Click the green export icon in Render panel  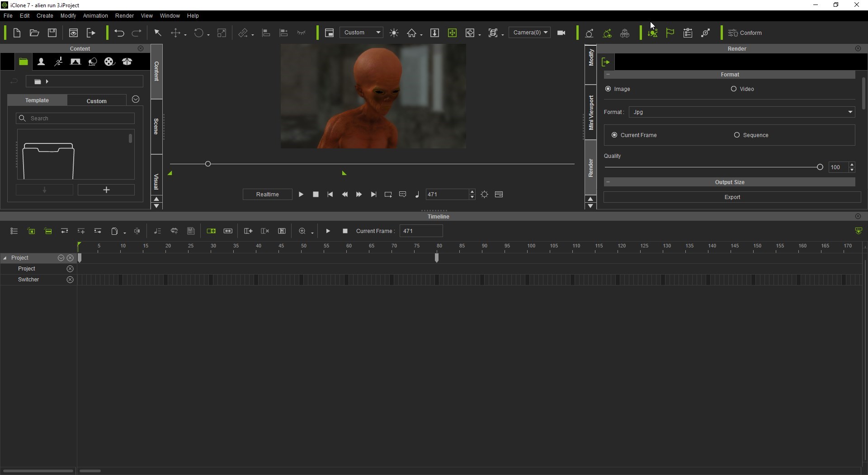606,62
